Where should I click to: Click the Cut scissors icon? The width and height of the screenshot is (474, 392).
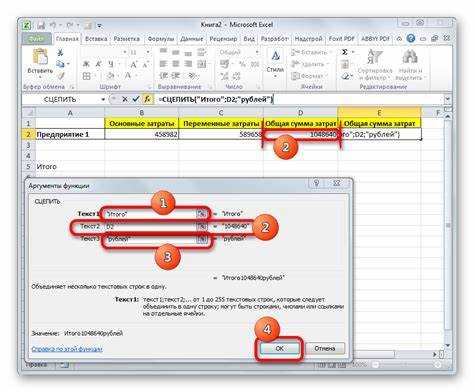click(60, 52)
